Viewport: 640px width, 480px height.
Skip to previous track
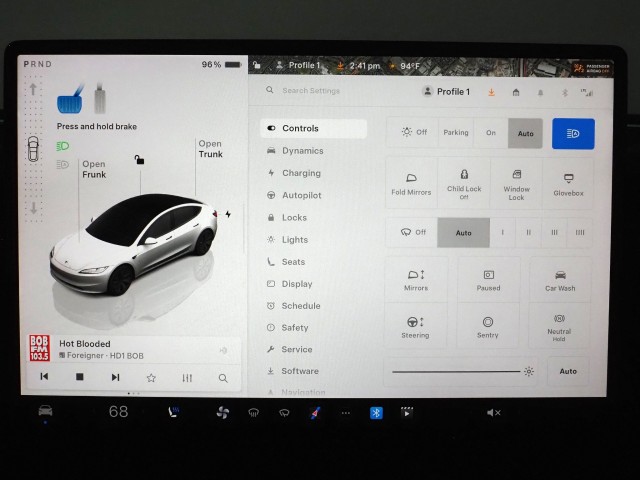pos(44,377)
